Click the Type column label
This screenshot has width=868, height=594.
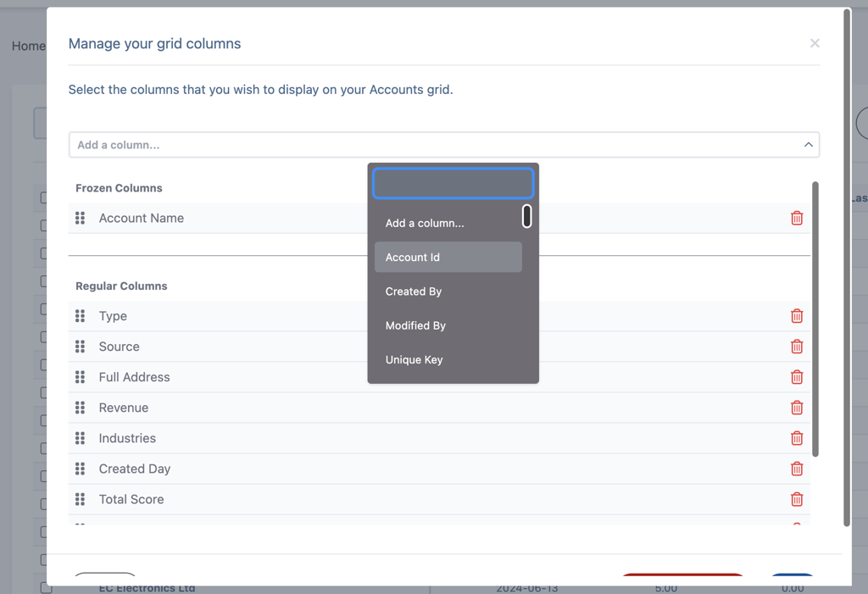click(113, 316)
